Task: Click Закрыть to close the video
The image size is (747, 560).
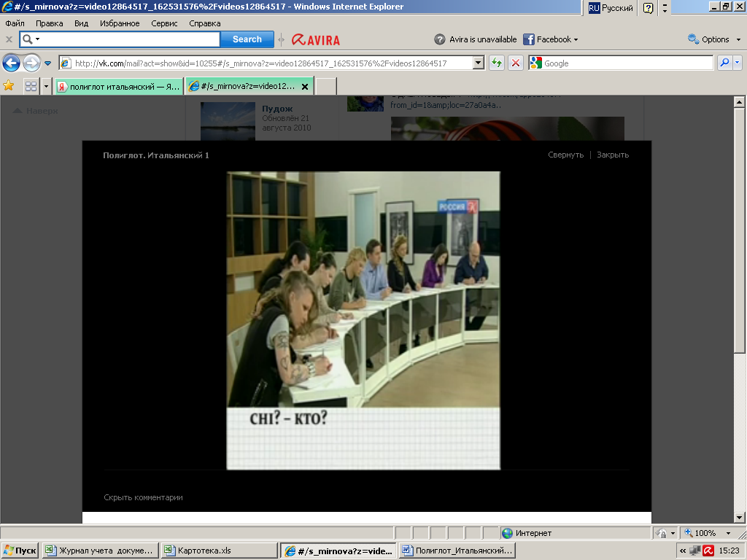Action: click(x=613, y=155)
